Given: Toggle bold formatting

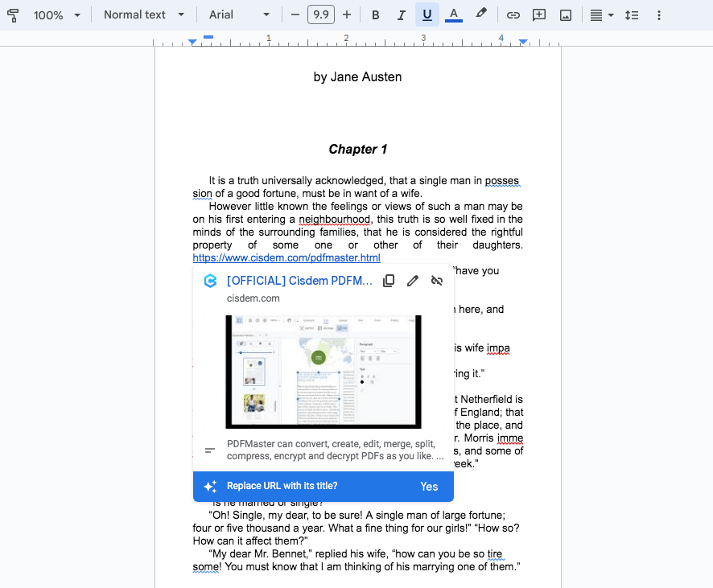Looking at the screenshot, I should (x=375, y=15).
